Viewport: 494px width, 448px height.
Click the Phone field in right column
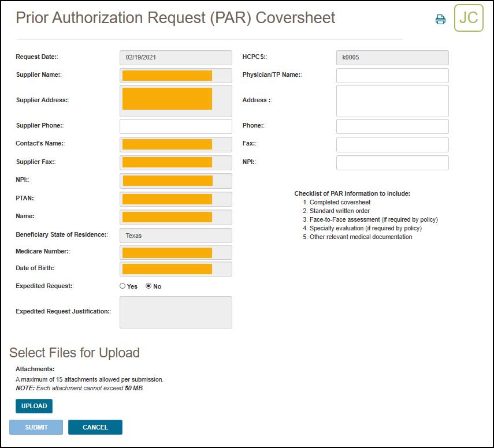391,126
